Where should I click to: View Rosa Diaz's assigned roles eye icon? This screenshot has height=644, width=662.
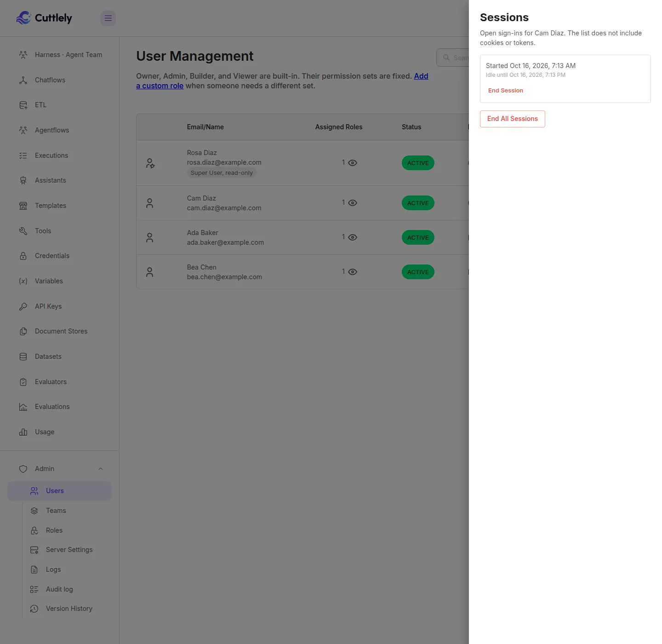(x=353, y=163)
